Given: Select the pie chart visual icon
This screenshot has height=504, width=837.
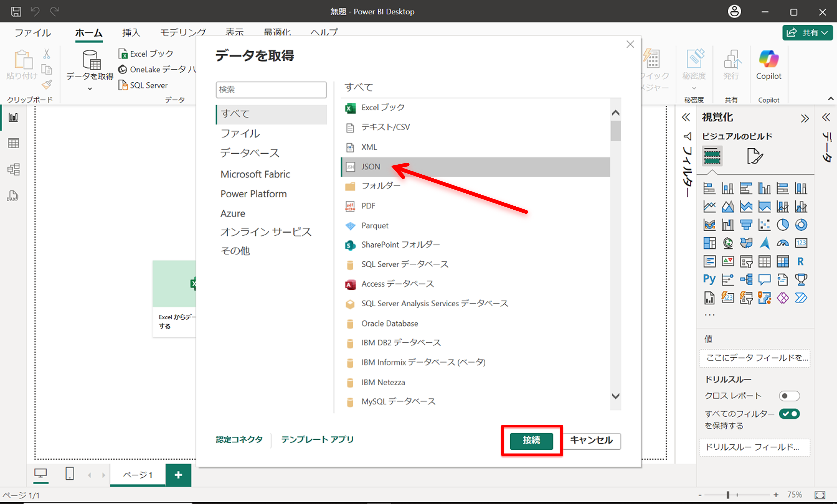Looking at the screenshot, I should pyautogui.click(x=783, y=225).
